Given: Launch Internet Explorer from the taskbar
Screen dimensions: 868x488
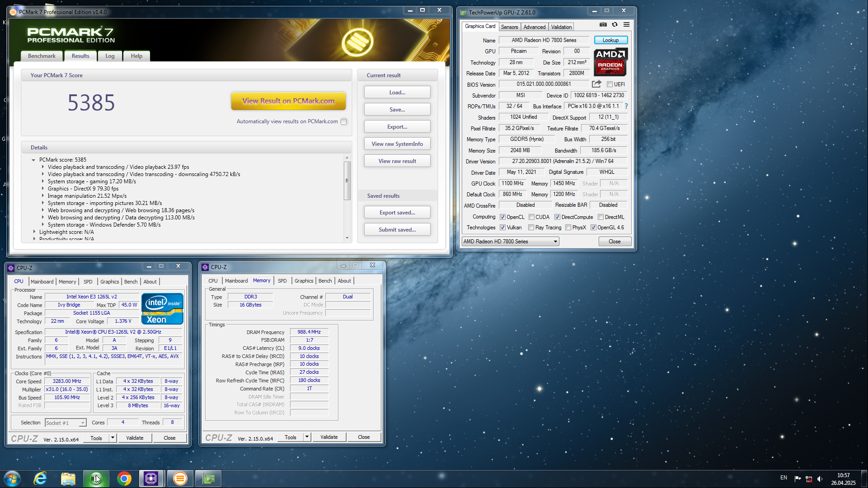Looking at the screenshot, I should (x=40, y=479).
